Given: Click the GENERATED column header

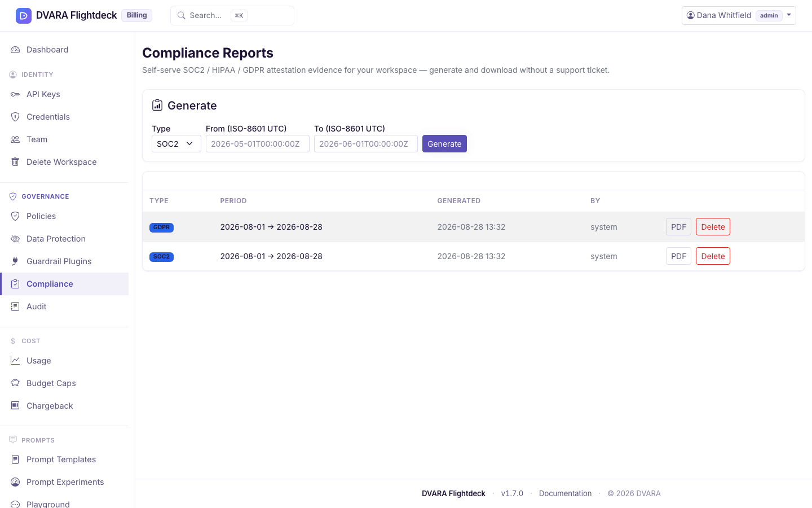Looking at the screenshot, I should tap(459, 201).
